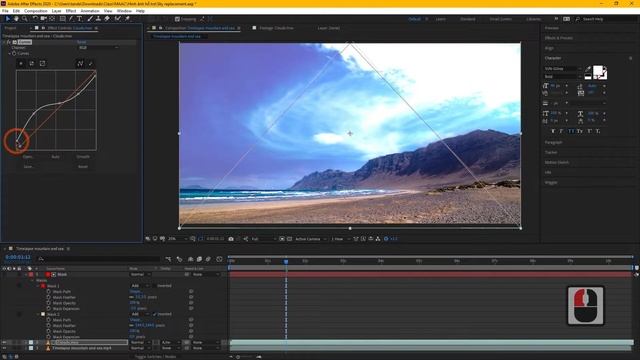Select the Pen tool
Image resolution: width=640 pixels, height=360 pixels.
[71, 19]
